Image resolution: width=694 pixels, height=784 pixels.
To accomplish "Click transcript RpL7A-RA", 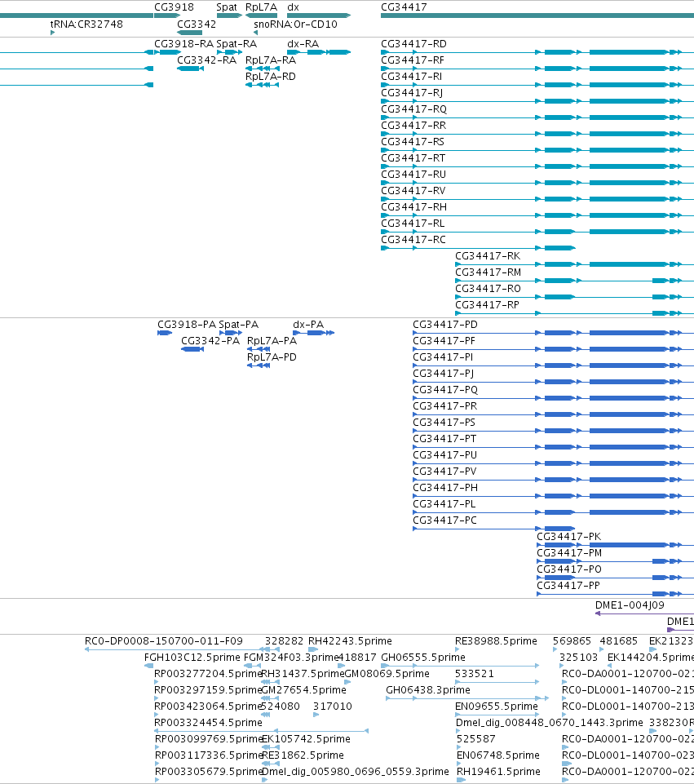I will [x=270, y=60].
